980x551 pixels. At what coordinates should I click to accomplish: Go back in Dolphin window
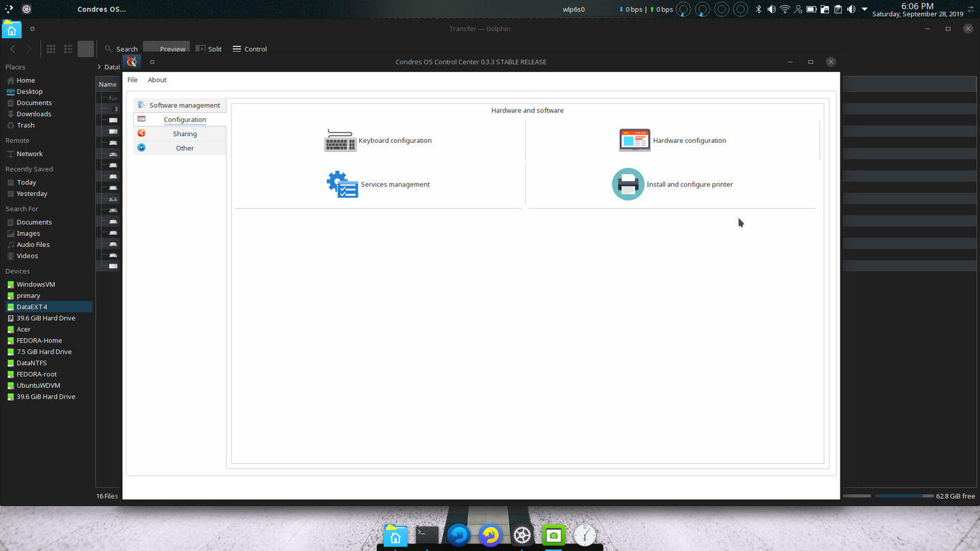[12, 49]
